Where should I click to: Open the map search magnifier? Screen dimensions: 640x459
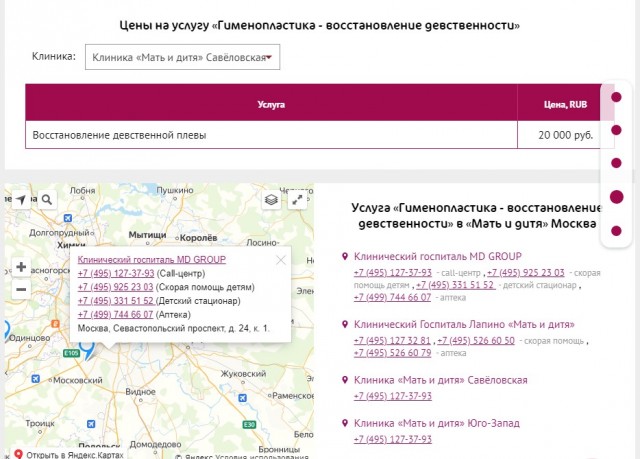coord(47,200)
